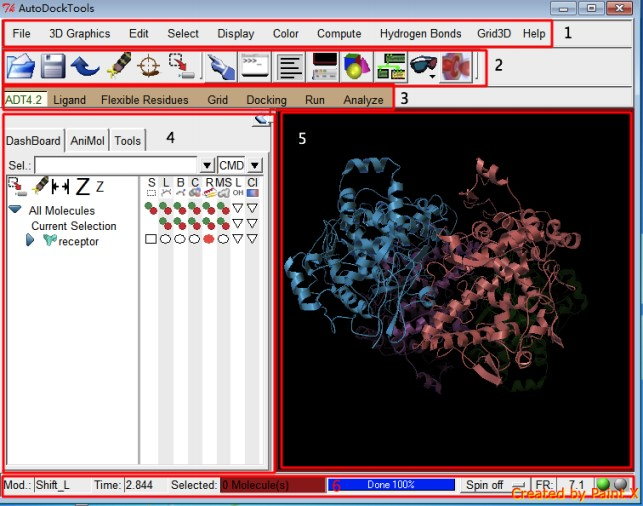The height and width of the screenshot is (506, 643).
Task: Open the CMD dropdown arrow
Action: click(x=255, y=166)
